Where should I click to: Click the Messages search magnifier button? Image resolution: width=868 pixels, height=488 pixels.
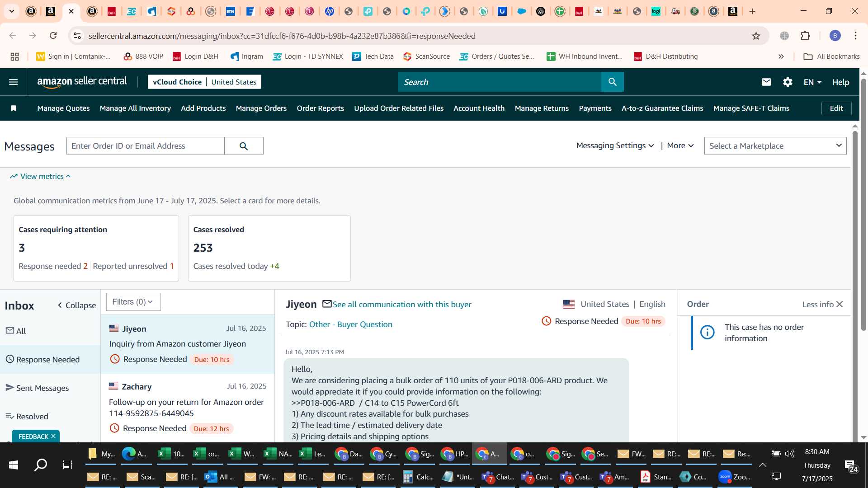click(x=244, y=146)
